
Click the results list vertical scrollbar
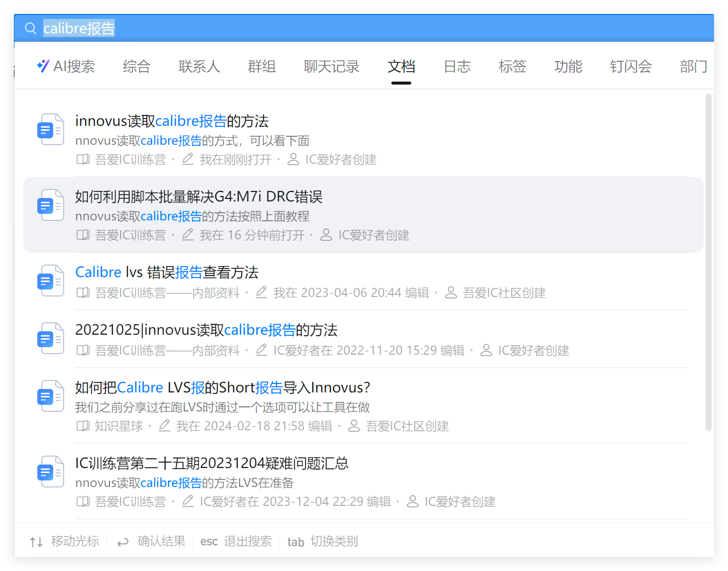click(x=709, y=263)
